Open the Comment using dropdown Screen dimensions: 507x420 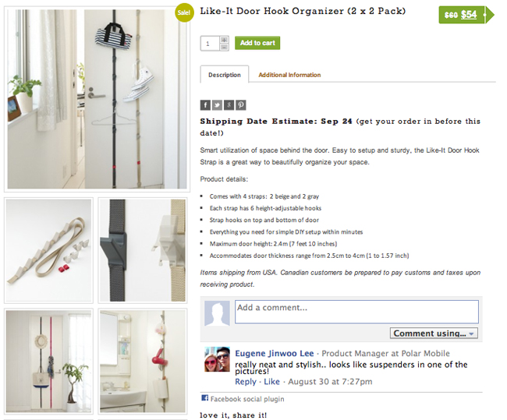click(434, 333)
